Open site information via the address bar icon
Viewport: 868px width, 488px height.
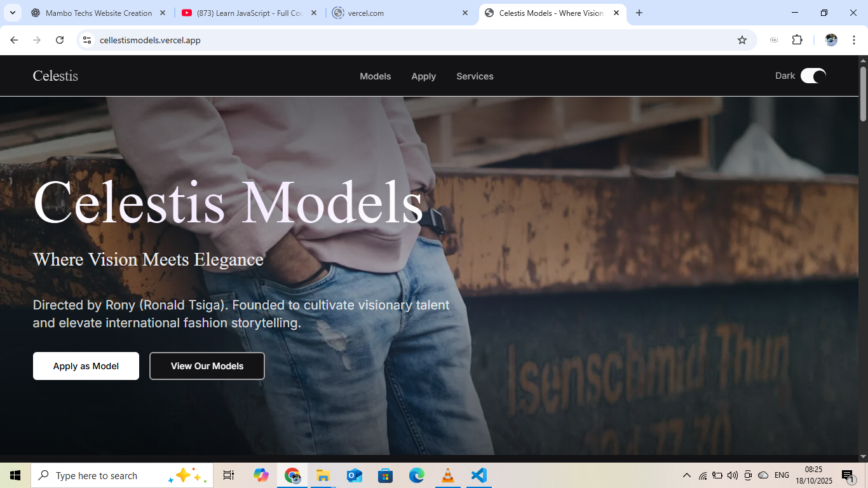pyautogui.click(x=86, y=39)
